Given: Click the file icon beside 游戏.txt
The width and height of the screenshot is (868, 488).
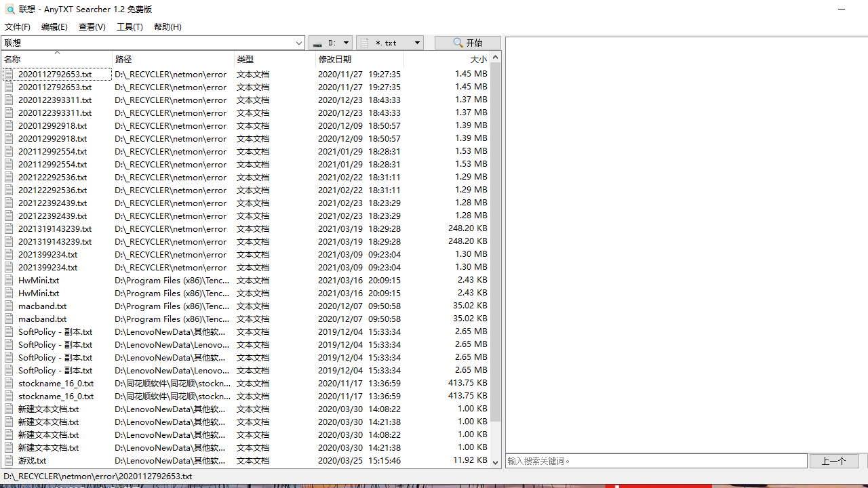Looking at the screenshot, I should 8,460.
